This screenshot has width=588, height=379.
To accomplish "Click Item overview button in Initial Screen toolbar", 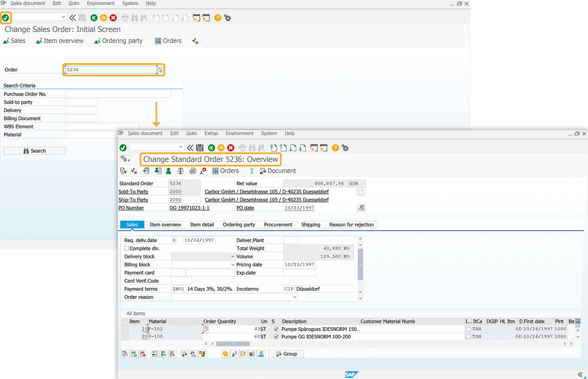I will [x=60, y=41].
